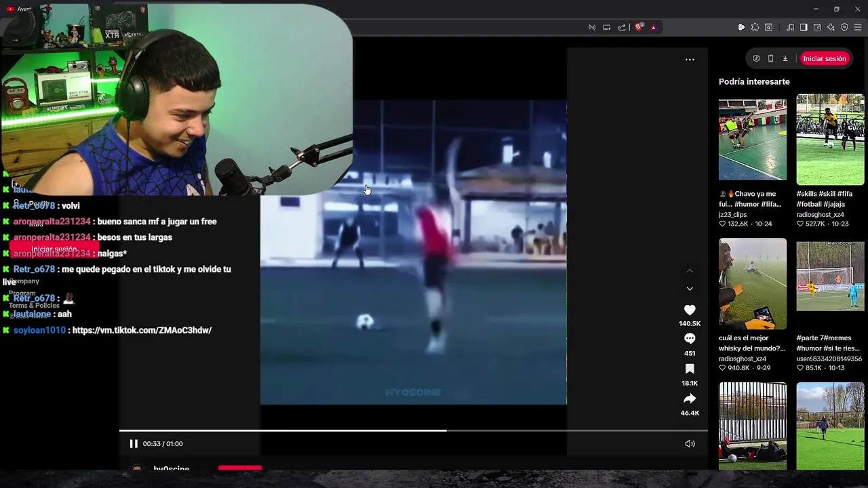Click Retr_o678's message 'volvi'
The width and height of the screenshot is (868, 488).
71,206
